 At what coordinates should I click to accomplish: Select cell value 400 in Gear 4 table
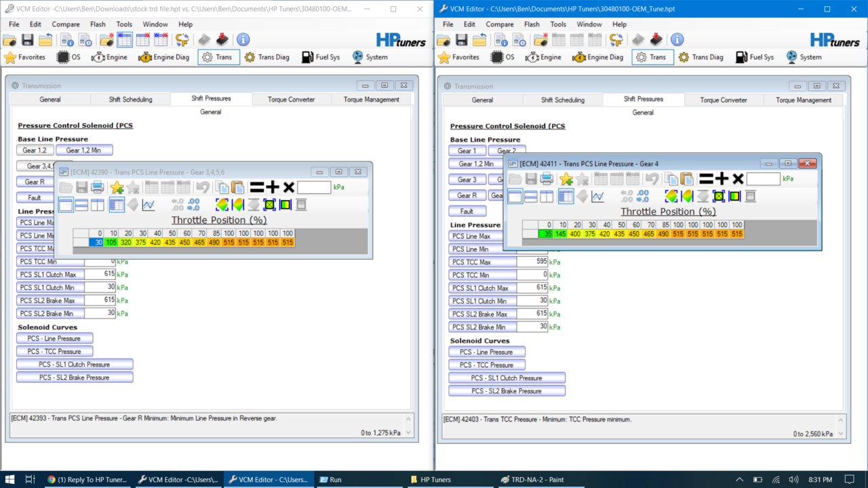[575, 234]
